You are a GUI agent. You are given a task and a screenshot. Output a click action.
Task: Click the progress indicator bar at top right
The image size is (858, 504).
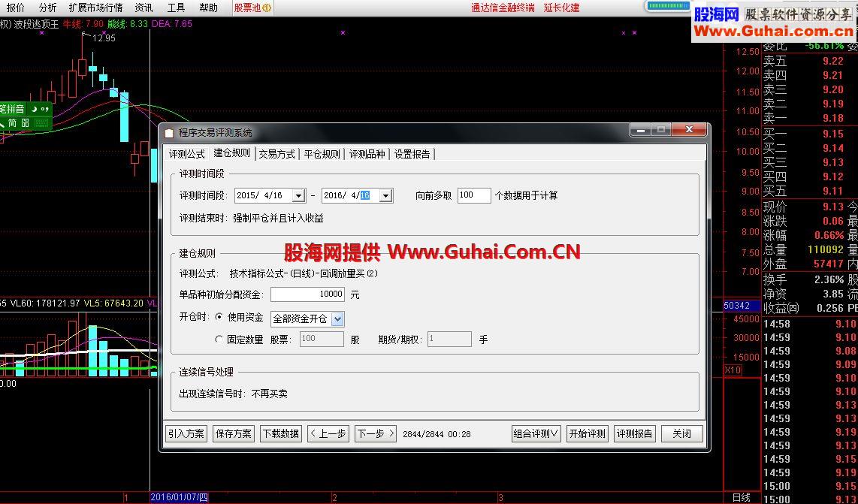[x=668, y=6]
